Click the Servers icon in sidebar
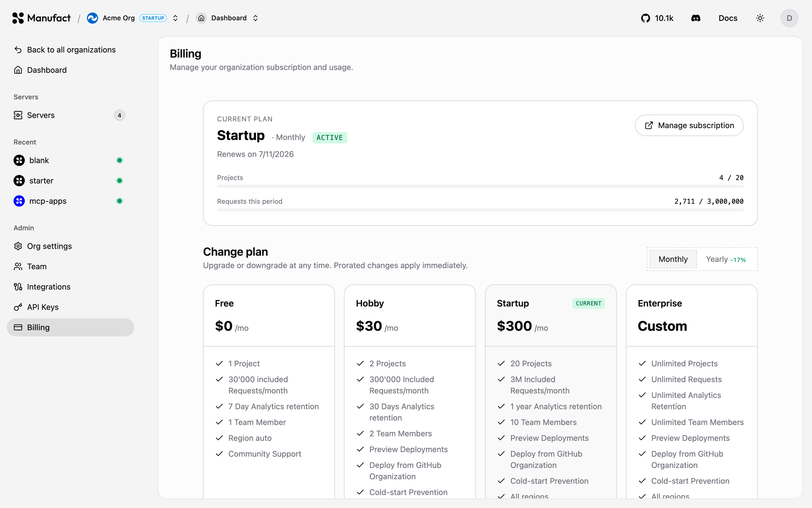The width and height of the screenshot is (812, 508). click(x=18, y=115)
